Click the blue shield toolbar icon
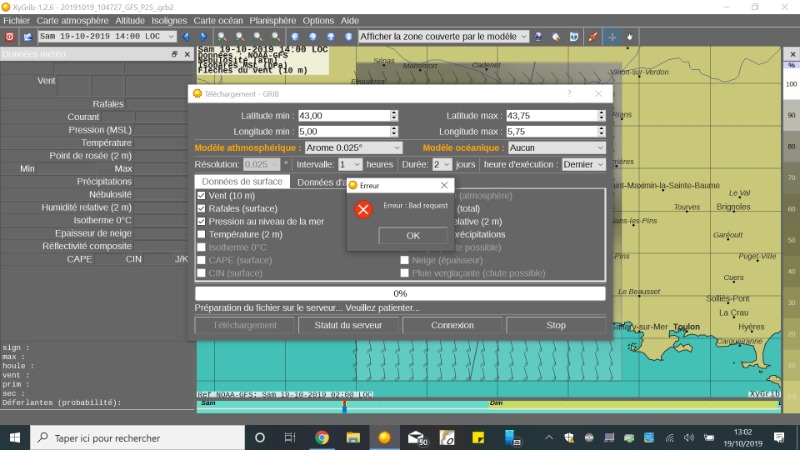Screen dimensions: 800x450 [574, 37]
